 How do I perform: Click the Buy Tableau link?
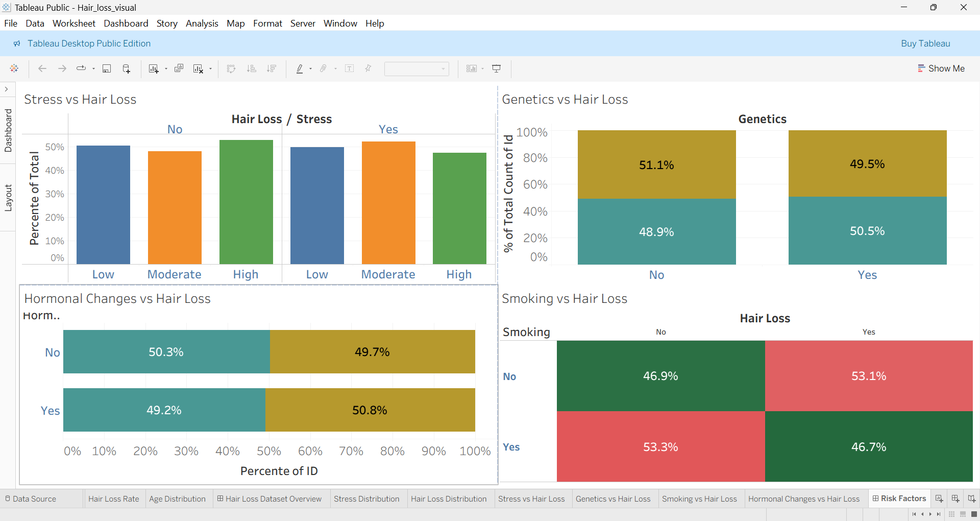pyautogui.click(x=925, y=43)
